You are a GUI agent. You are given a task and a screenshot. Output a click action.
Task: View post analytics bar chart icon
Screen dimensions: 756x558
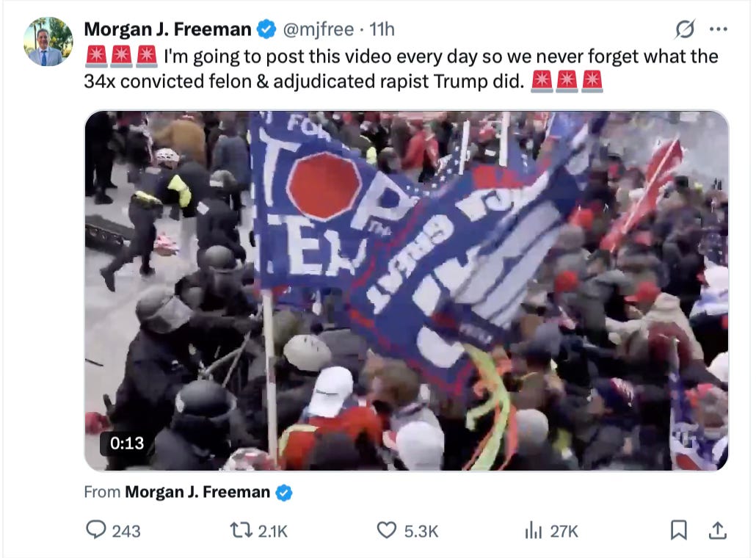pos(534,531)
